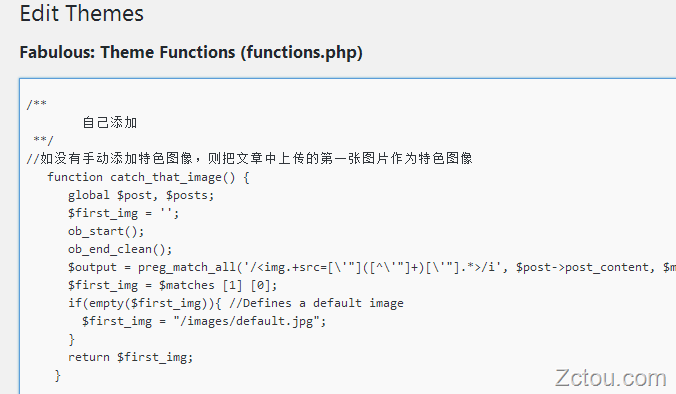Click the Chinese // comment line about 特色图像
The height and width of the screenshot is (394, 676).
(x=250, y=158)
